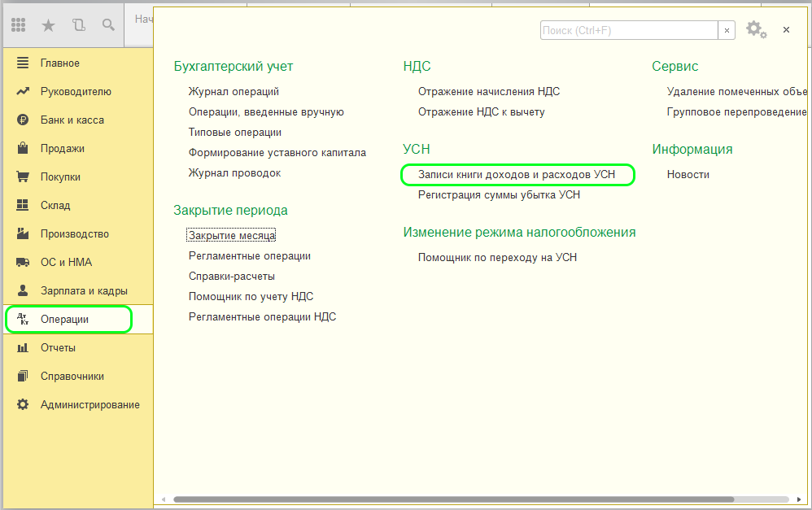
Task: Open ОС и НМА truck section
Action: pyautogui.click(x=66, y=263)
